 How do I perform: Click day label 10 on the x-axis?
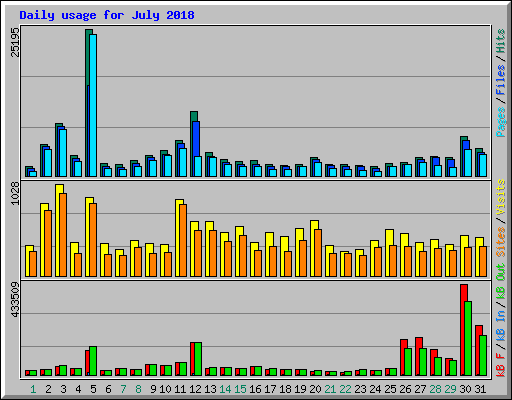coord(165,389)
